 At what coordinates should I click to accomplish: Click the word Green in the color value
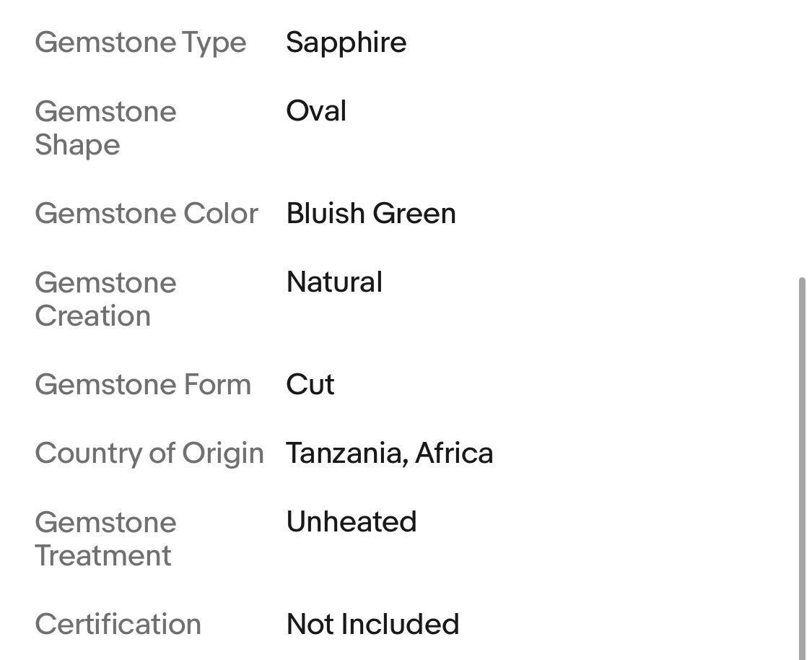414,213
